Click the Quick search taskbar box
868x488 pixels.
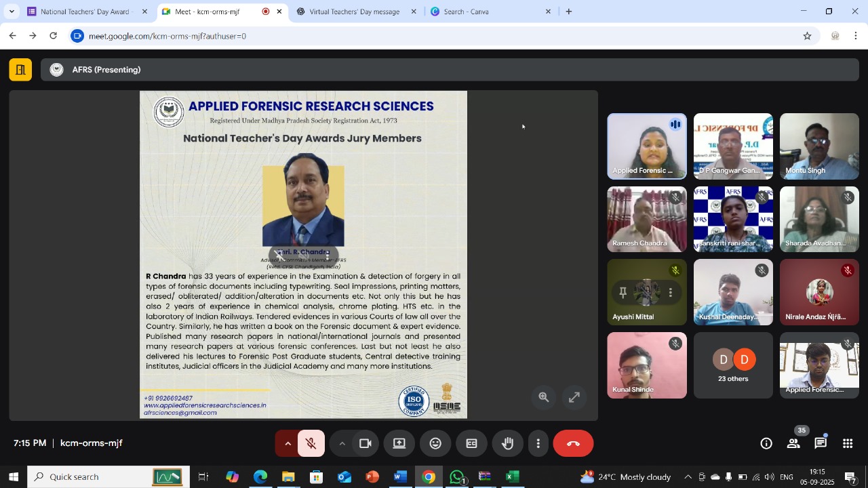point(107,477)
